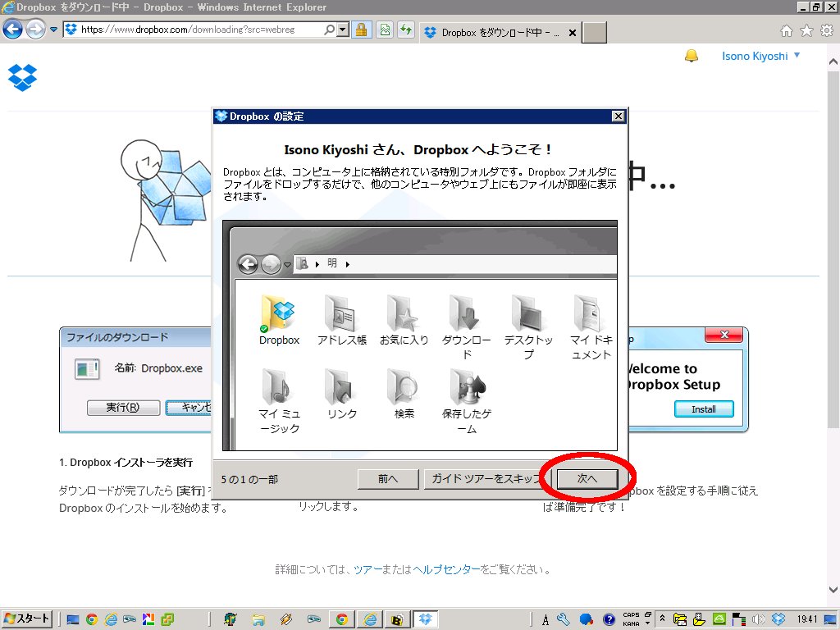Open the IE Tools gear icon
Image resolution: width=840 pixels, height=630 pixels.
(827, 31)
